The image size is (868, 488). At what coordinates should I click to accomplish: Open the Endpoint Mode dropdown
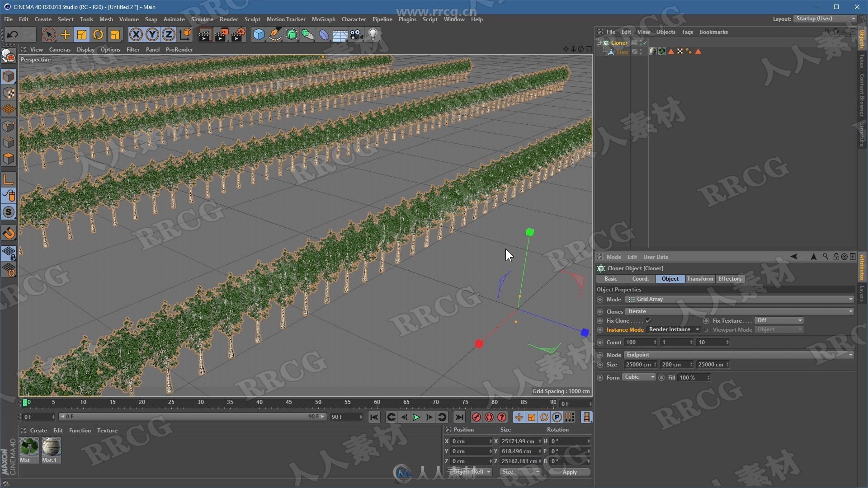tap(740, 355)
